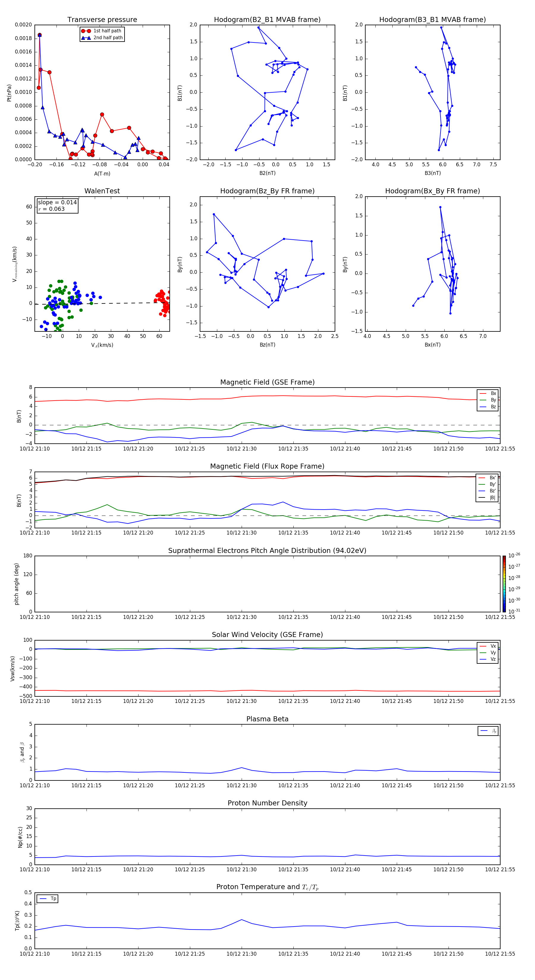Click the 'B2(nT)' x-axis label
Screen dimensions: 535x980
click(x=267, y=173)
